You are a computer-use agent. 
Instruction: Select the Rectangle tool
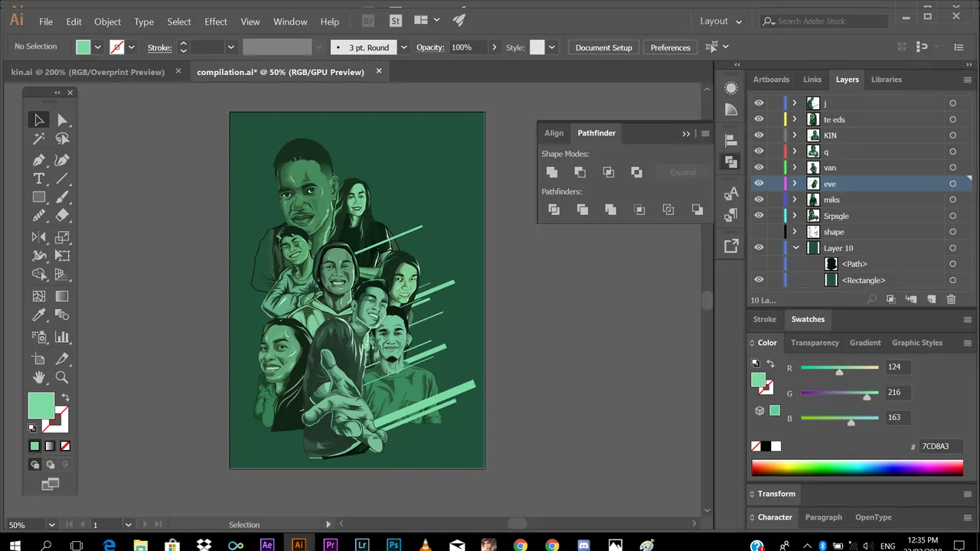click(39, 197)
